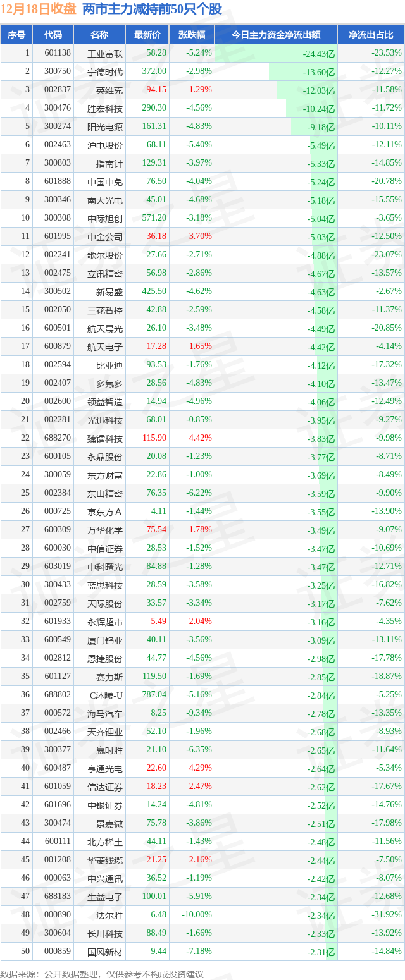405x980 pixels.
Task: Click ratio -7.62% for 天际股份
Action: (x=389, y=603)
